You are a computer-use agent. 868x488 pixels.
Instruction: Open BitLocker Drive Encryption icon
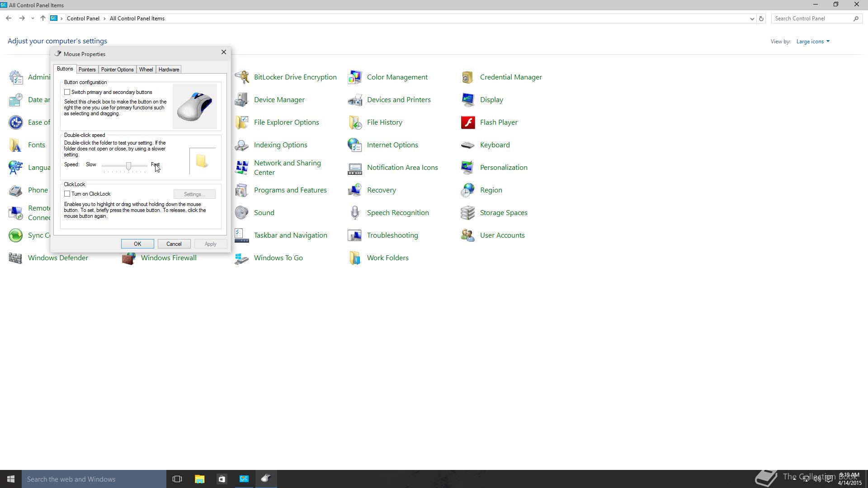point(242,77)
